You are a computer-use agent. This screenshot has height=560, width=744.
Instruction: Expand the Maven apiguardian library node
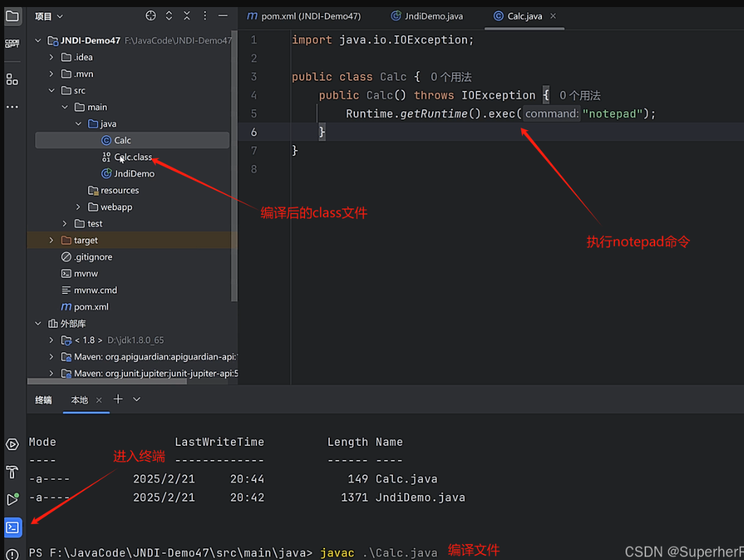coord(51,357)
